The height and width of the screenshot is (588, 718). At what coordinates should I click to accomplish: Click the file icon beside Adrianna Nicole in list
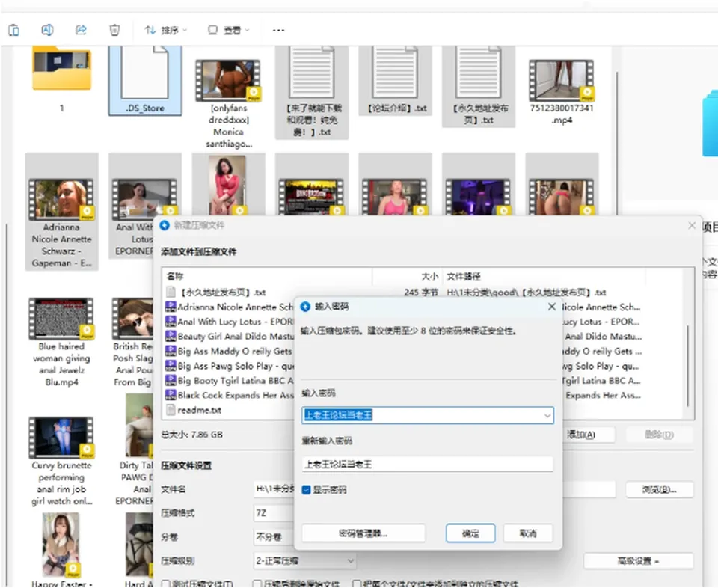pos(171,307)
